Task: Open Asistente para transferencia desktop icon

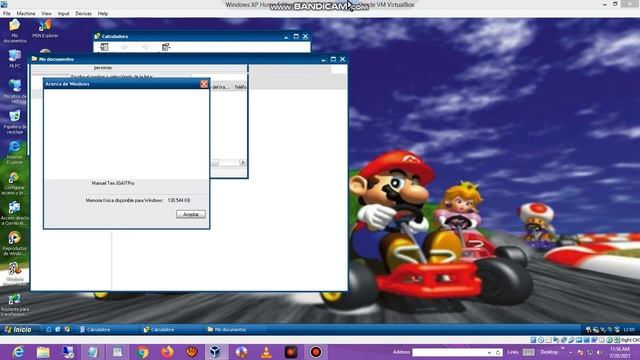Action: [x=15, y=305]
